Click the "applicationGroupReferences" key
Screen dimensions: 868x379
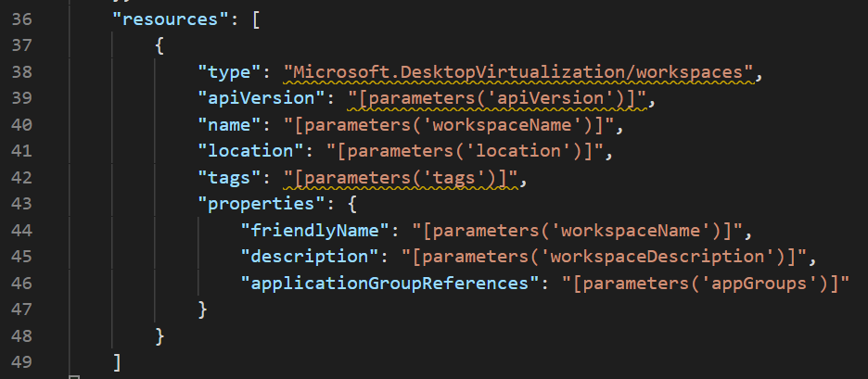coord(390,284)
